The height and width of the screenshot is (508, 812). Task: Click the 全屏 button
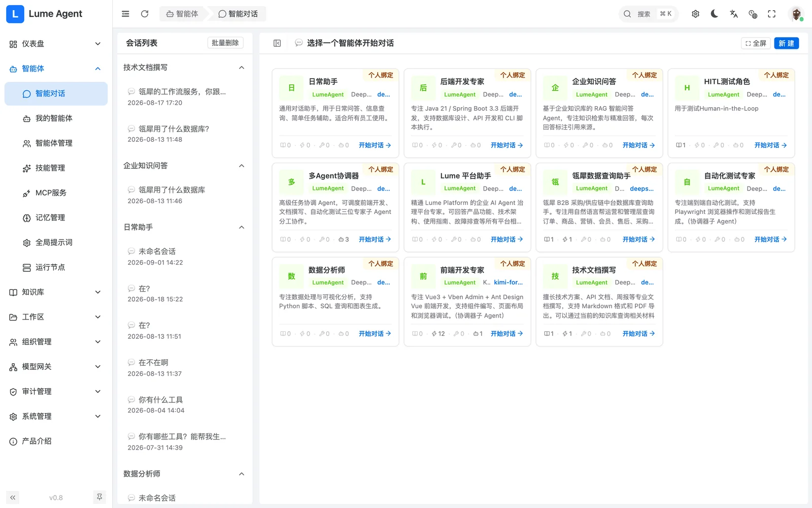click(x=756, y=43)
